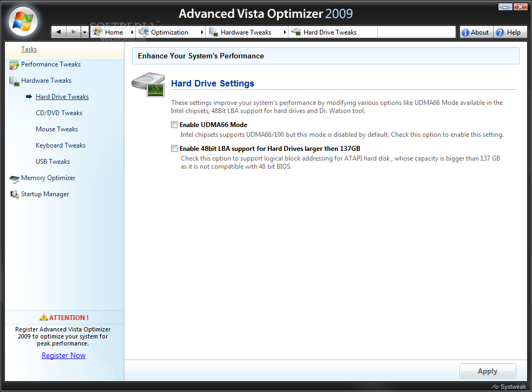The height and width of the screenshot is (392, 532).
Task: Click the Hard Drive Tweaks breadcrumb label
Action: click(x=330, y=32)
